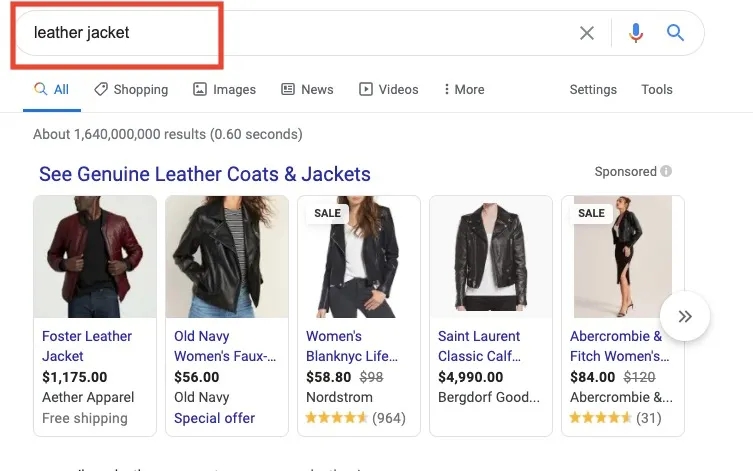The image size is (753, 471).
Task: Open the Tools search options
Action: 656,89
